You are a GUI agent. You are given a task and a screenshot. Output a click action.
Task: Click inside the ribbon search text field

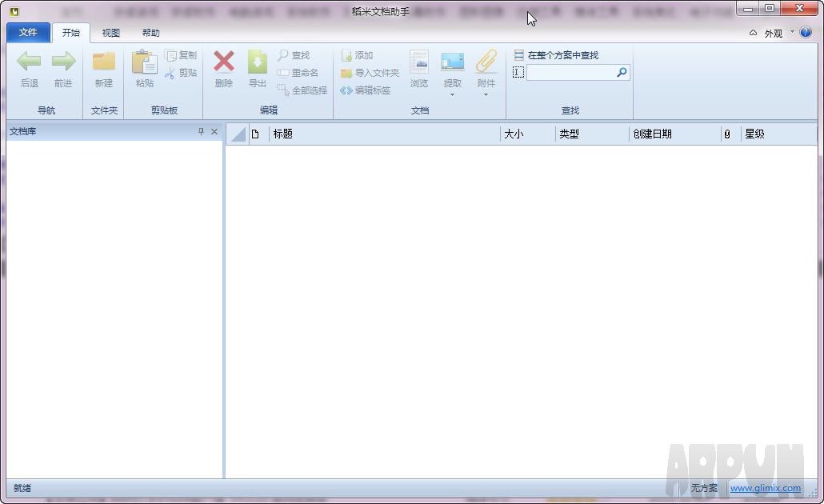click(570, 73)
